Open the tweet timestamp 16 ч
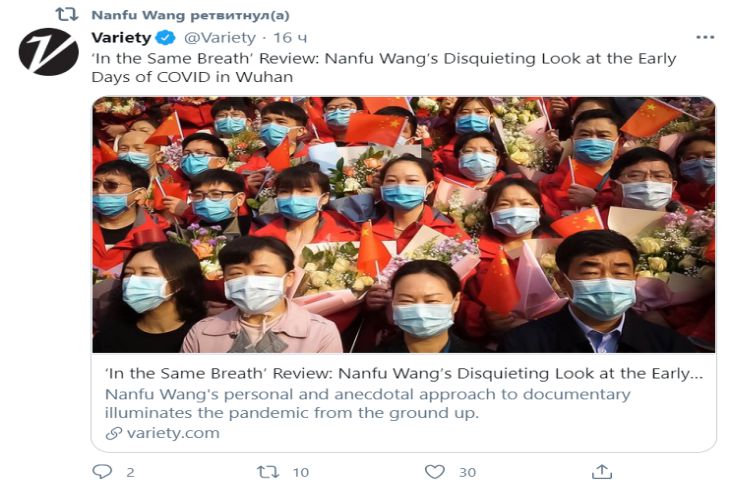The height and width of the screenshot is (486, 730). pos(290,37)
